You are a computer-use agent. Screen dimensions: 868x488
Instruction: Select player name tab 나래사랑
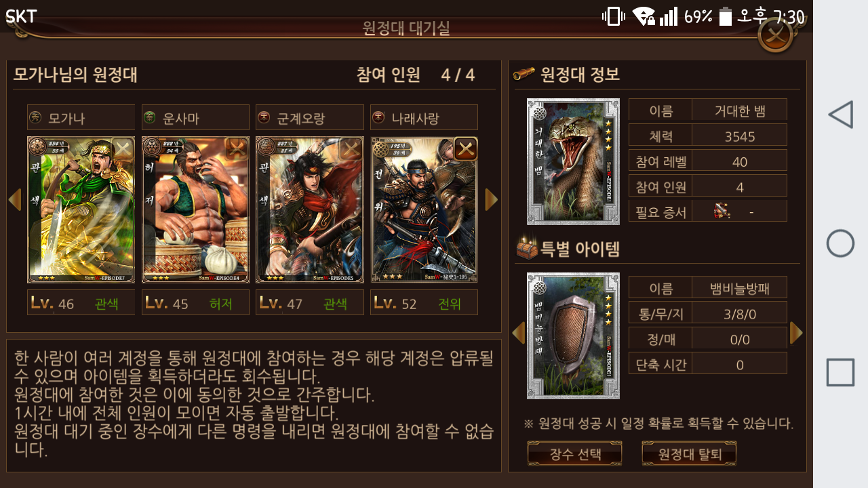[424, 117]
